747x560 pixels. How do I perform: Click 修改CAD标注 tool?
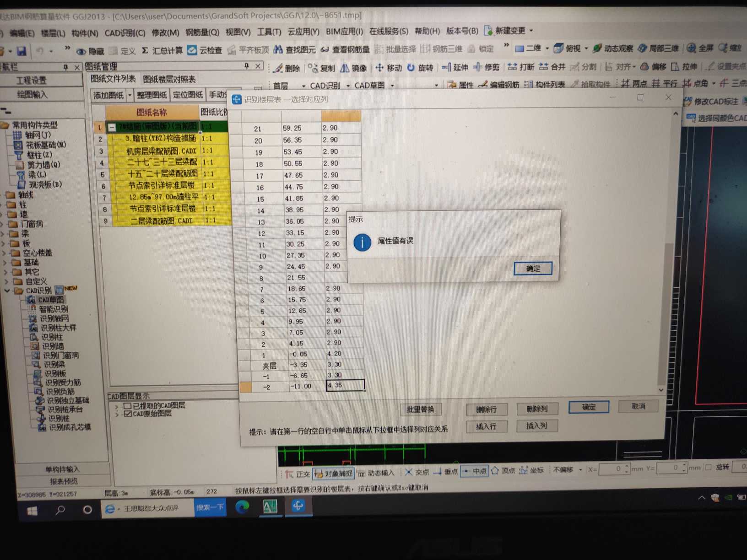711,101
